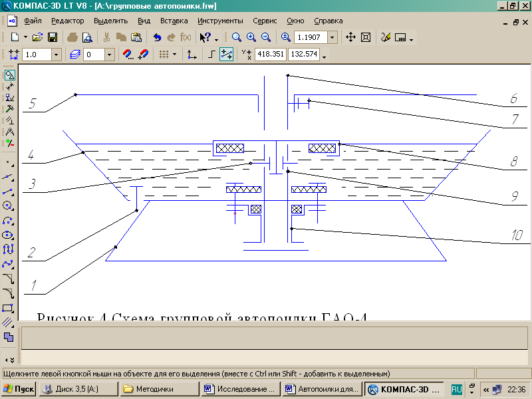Paste from clipboard using the clipboard icon
The width and height of the screenshot is (532, 399).
[x=136, y=37]
